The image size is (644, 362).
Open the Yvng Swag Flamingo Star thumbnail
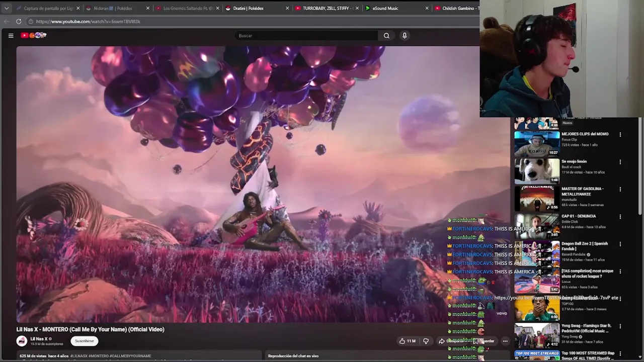[x=536, y=335]
